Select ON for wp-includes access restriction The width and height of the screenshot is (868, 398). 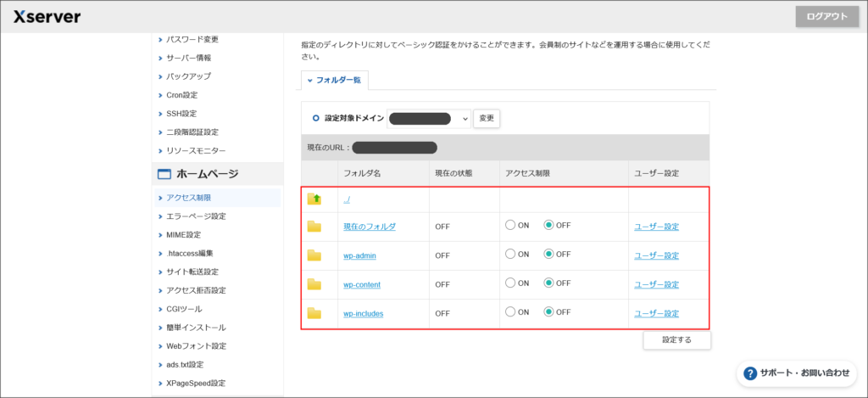pyautogui.click(x=509, y=311)
